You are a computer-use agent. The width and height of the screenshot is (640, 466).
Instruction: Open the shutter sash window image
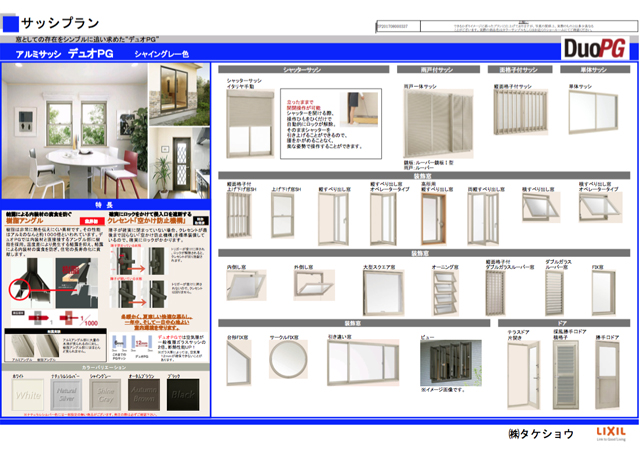pyautogui.click(x=250, y=124)
